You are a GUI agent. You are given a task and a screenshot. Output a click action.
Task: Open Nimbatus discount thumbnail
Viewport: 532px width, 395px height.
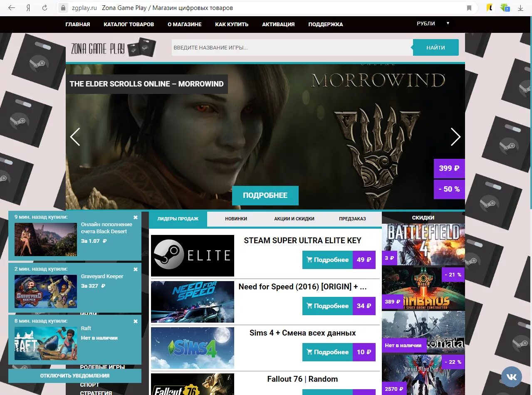pos(423,289)
